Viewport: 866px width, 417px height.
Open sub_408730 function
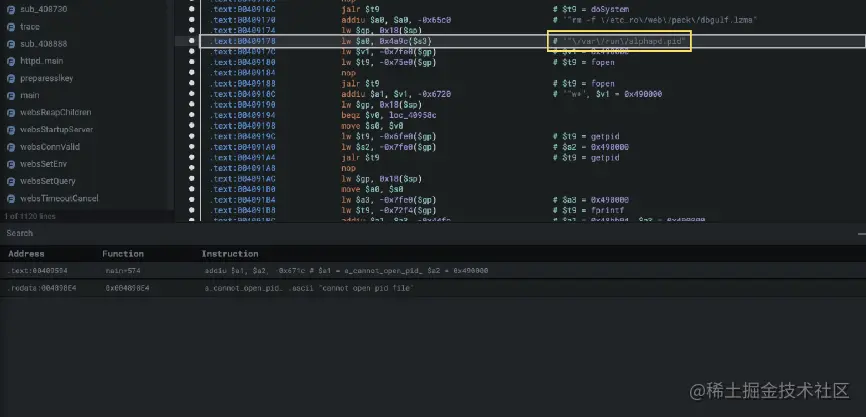pyautogui.click(x=44, y=9)
